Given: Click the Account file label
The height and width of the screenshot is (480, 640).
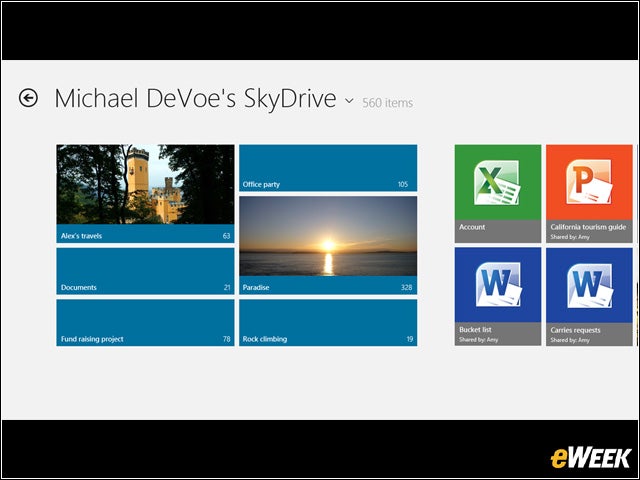Looking at the screenshot, I should pyautogui.click(x=472, y=227).
